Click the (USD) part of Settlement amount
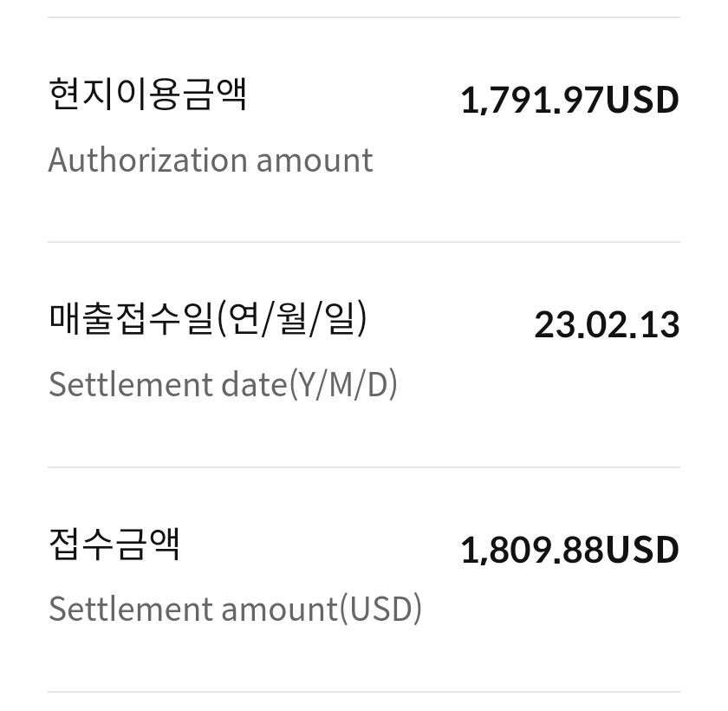This screenshot has width=728, height=711. [380, 609]
